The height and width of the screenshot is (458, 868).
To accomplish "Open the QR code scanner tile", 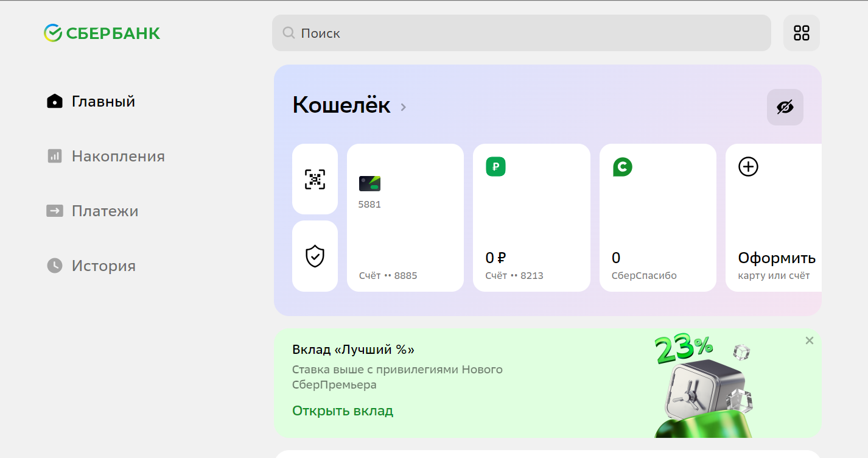I will [x=315, y=179].
